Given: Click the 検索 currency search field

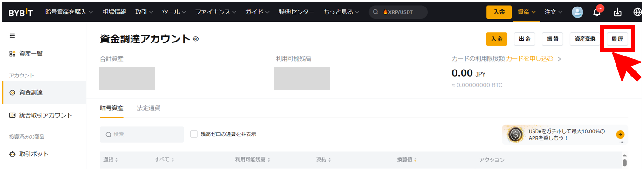Looking at the screenshot, I should [142, 134].
